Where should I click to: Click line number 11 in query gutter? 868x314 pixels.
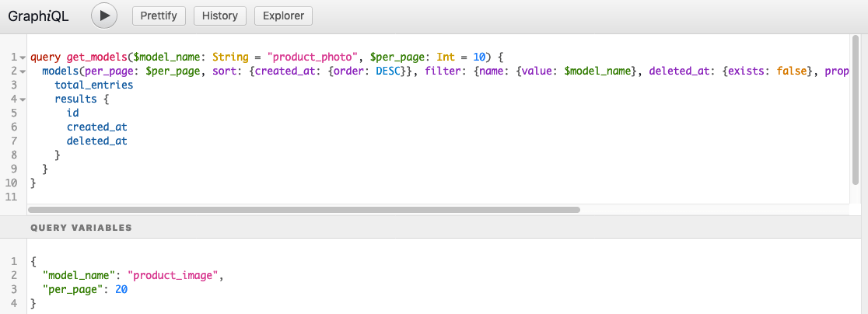point(12,197)
